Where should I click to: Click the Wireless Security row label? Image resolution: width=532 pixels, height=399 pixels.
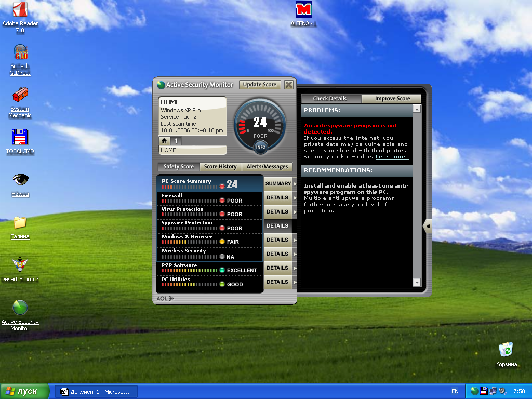coord(183,251)
